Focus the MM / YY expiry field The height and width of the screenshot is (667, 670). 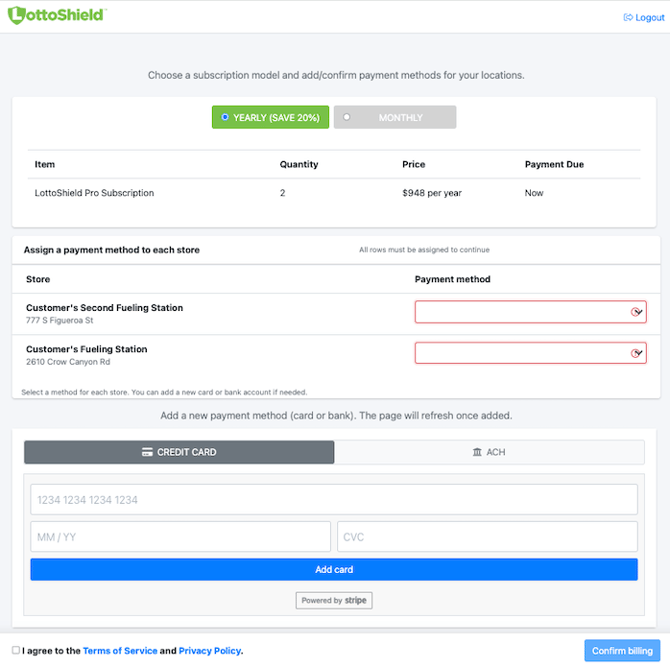click(x=180, y=537)
